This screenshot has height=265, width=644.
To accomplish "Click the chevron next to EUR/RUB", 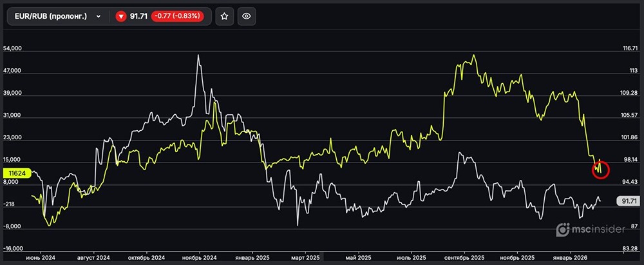I will [x=98, y=17].
